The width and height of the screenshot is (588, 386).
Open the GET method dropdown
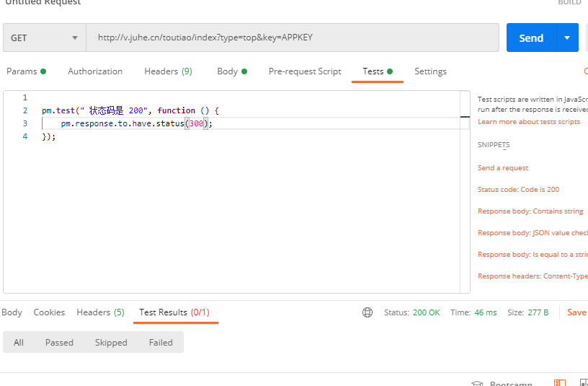[45, 38]
